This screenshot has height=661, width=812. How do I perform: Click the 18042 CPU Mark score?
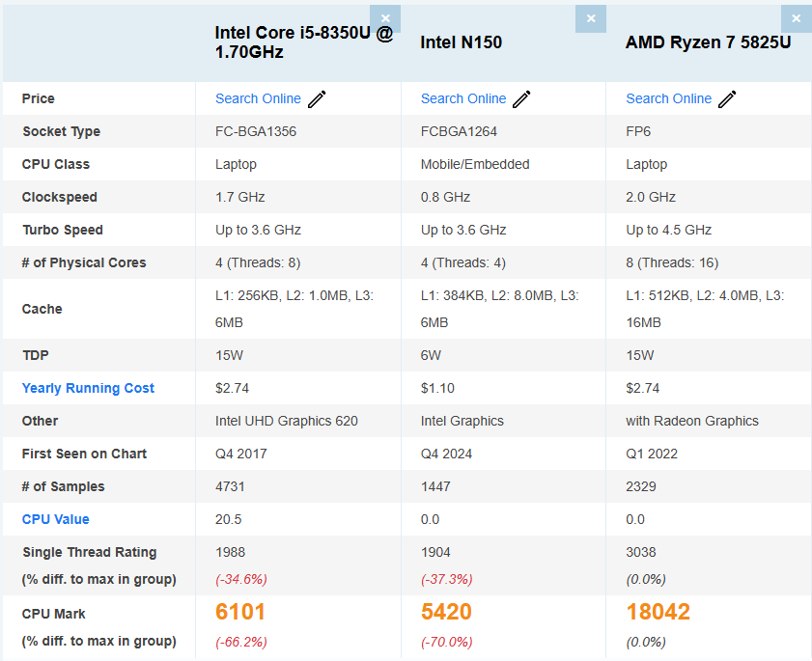click(x=658, y=612)
